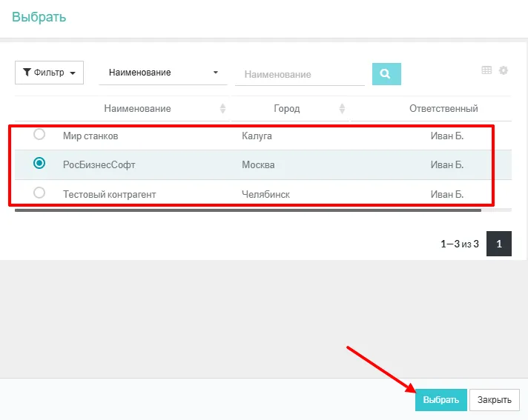Click sort arrows in Город column header

point(342,109)
